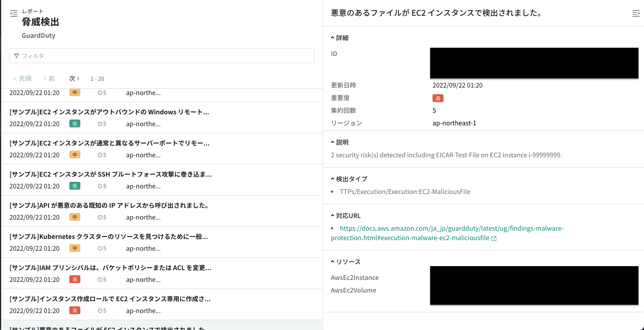Click the 中 badge on the サーバーポート row

click(x=75, y=155)
